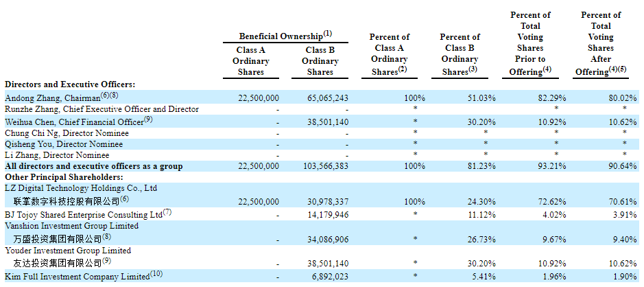Select the 51.03% cell for Andong Zhang
The height and width of the screenshot is (287, 644).
pyautogui.click(x=483, y=98)
